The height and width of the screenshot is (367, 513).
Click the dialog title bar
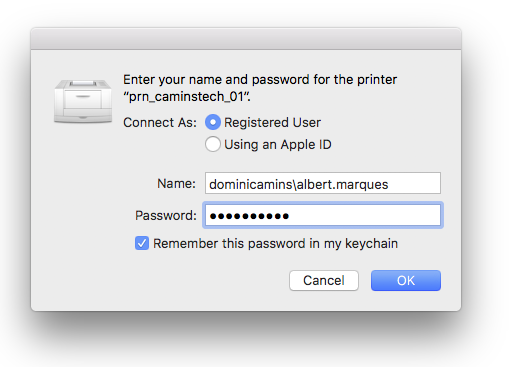click(246, 39)
